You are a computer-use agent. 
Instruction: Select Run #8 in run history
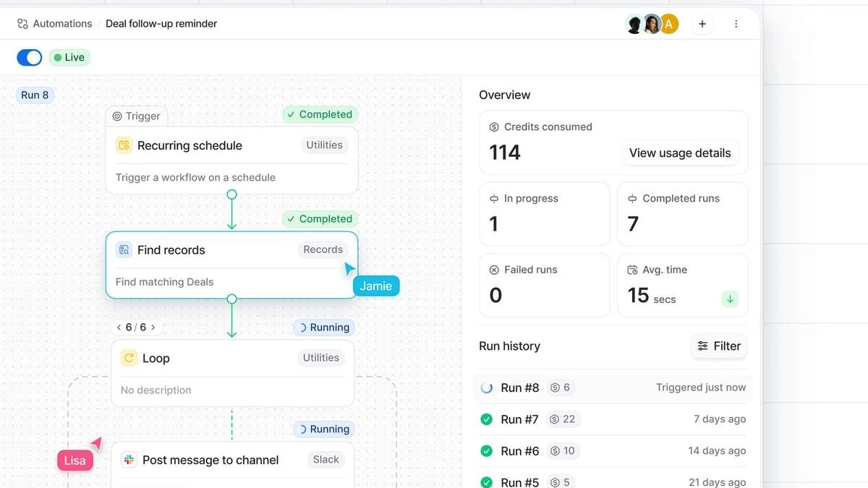[x=613, y=388]
